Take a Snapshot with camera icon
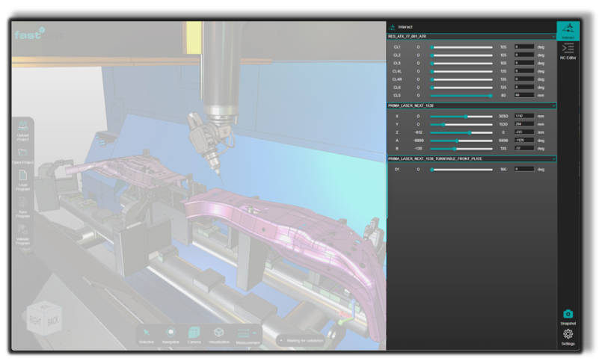The height and width of the screenshot is (364, 605). click(568, 314)
